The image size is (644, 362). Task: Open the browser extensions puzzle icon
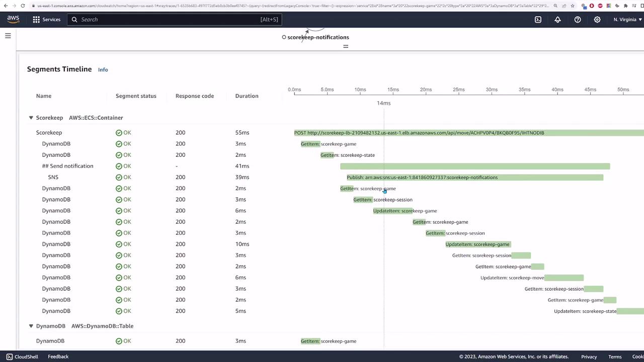point(625,6)
